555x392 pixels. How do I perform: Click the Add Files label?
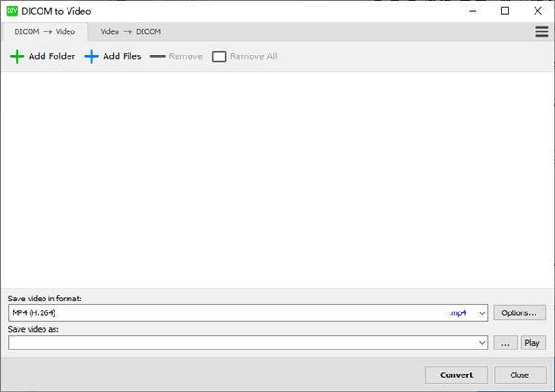coord(122,56)
